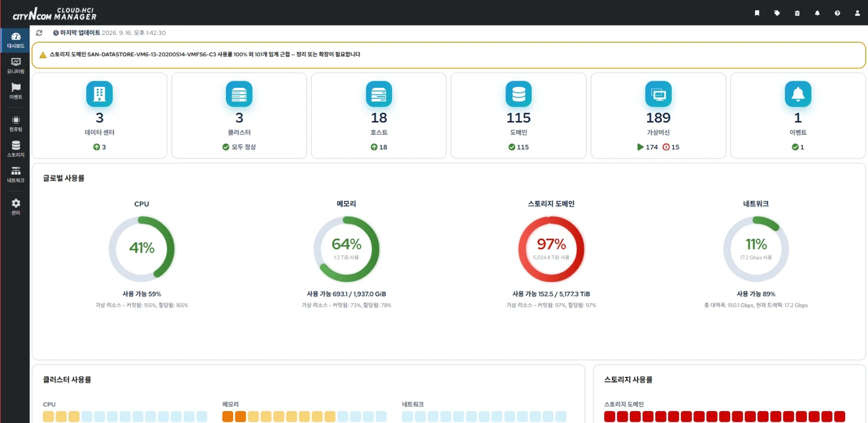Click first light-blue 네트워크 cell in 클러스터 사용률
Screen dimensions: 868x423
coord(407,416)
